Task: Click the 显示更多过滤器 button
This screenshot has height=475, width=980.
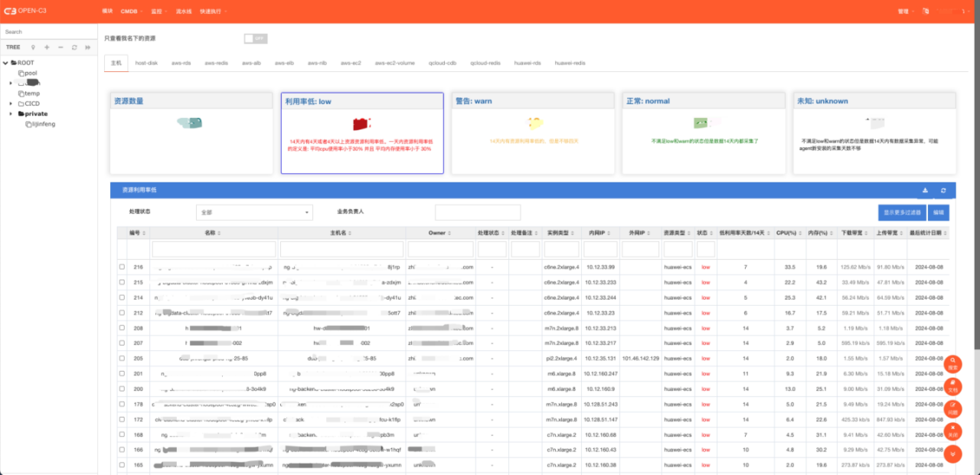Action: pos(902,212)
